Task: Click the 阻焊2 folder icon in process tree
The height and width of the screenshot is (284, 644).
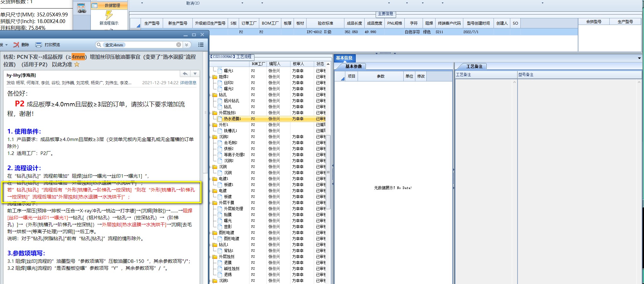Action: (215, 77)
